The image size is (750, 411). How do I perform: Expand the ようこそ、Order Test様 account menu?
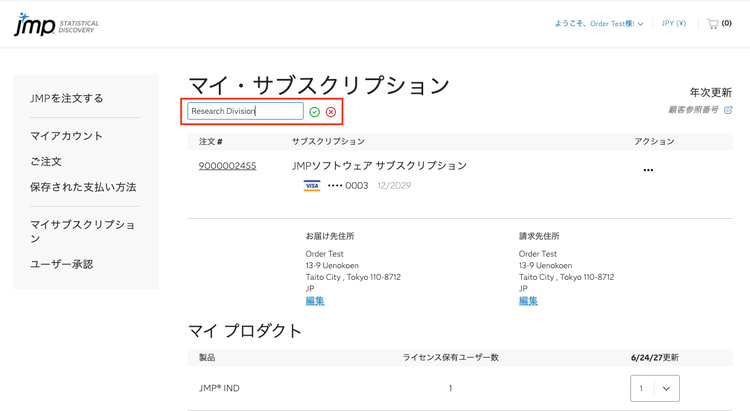pyautogui.click(x=598, y=23)
